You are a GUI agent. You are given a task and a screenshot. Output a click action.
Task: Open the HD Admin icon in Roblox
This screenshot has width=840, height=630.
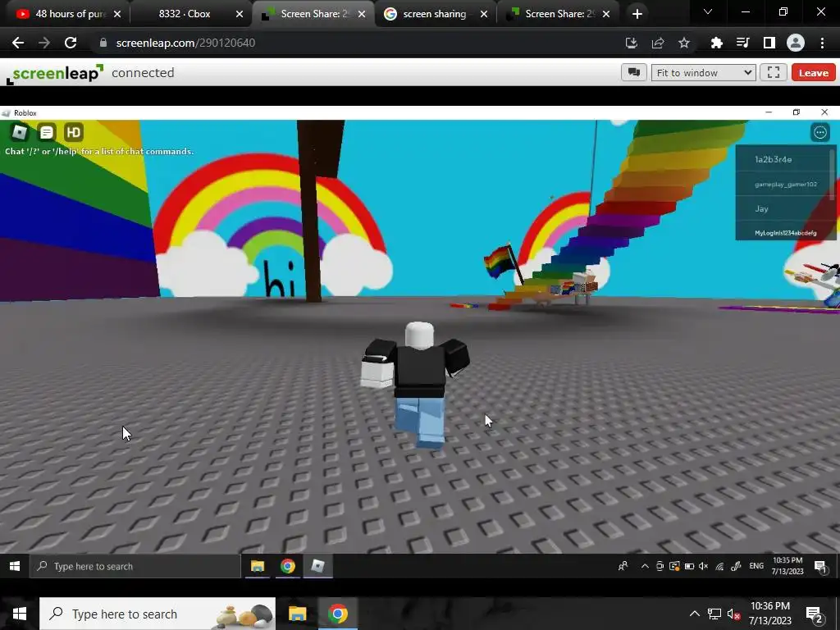tap(73, 132)
